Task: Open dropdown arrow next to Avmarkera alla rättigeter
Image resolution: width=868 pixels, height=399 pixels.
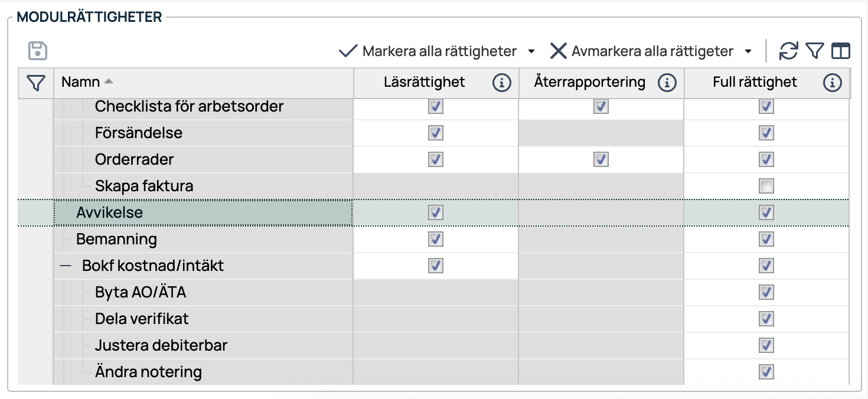Action: (x=748, y=51)
